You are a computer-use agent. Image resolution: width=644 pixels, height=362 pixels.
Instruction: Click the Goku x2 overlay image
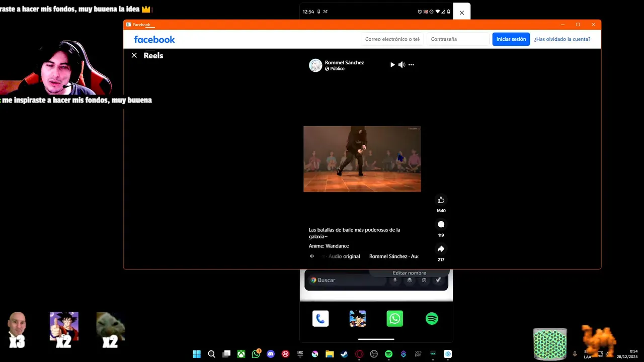click(x=64, y=329)
